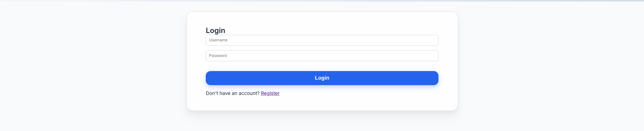This screenshot has height=131, width=644.
Task: Submit the form with Login button
Action: click(x=322, y=78)
